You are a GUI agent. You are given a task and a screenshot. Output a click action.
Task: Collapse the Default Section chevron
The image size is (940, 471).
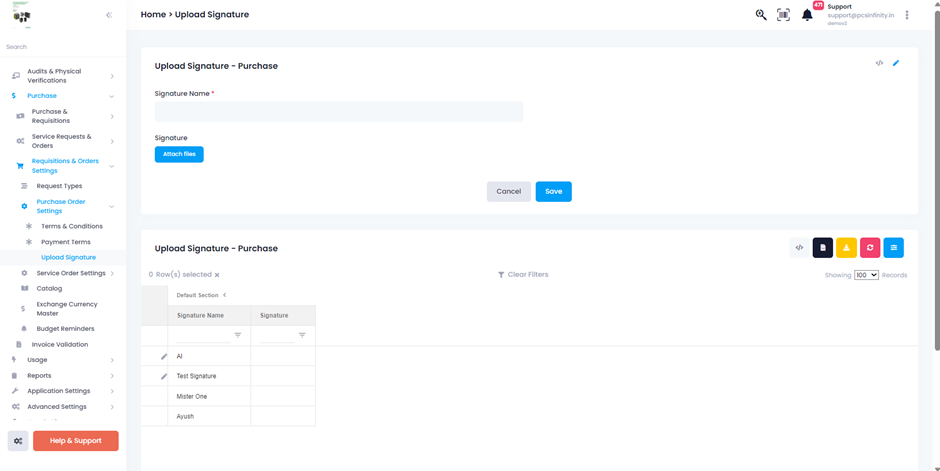pyautogui.click(x=225, y=295)
